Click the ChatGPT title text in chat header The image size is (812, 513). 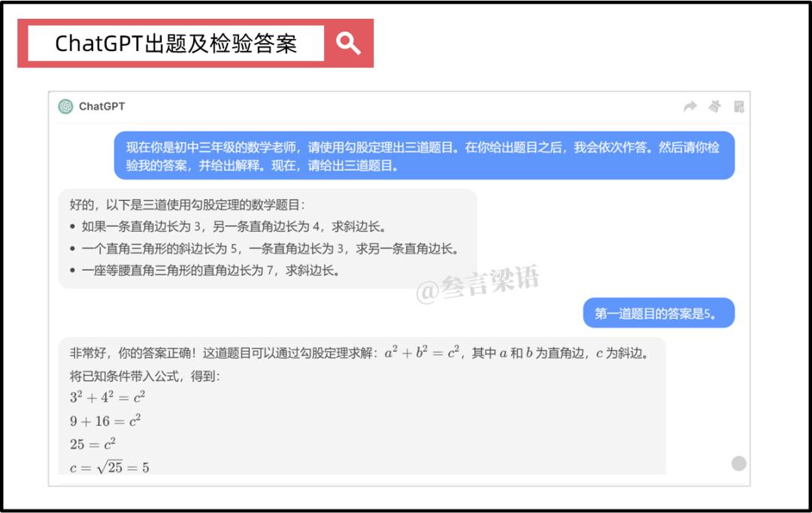pos(101,106)
